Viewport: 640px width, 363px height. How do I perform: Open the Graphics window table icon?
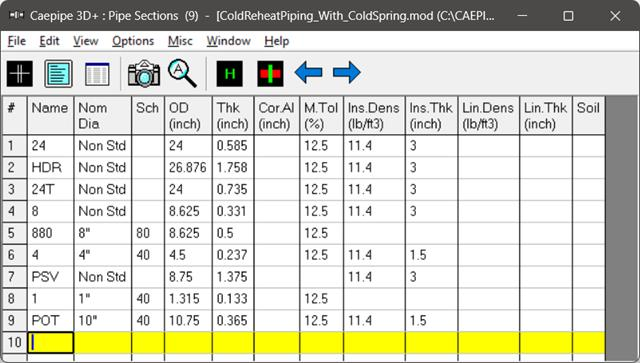(97, 74)
